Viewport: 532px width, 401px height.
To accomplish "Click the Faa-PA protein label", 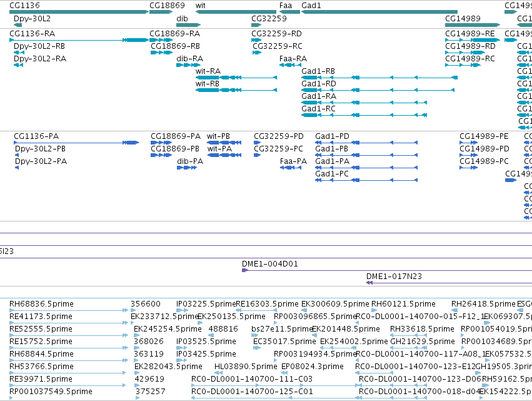I will [x=293, y=161].
